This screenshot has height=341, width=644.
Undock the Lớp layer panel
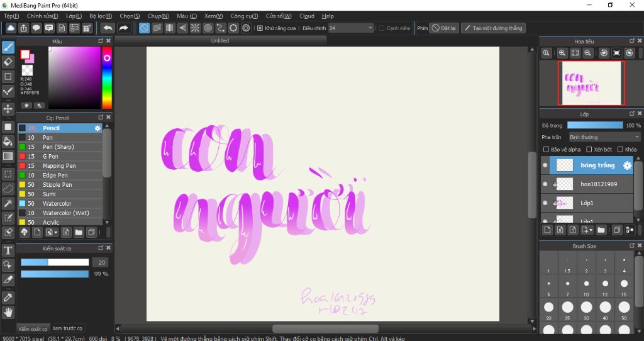click(x=632, y=113)
